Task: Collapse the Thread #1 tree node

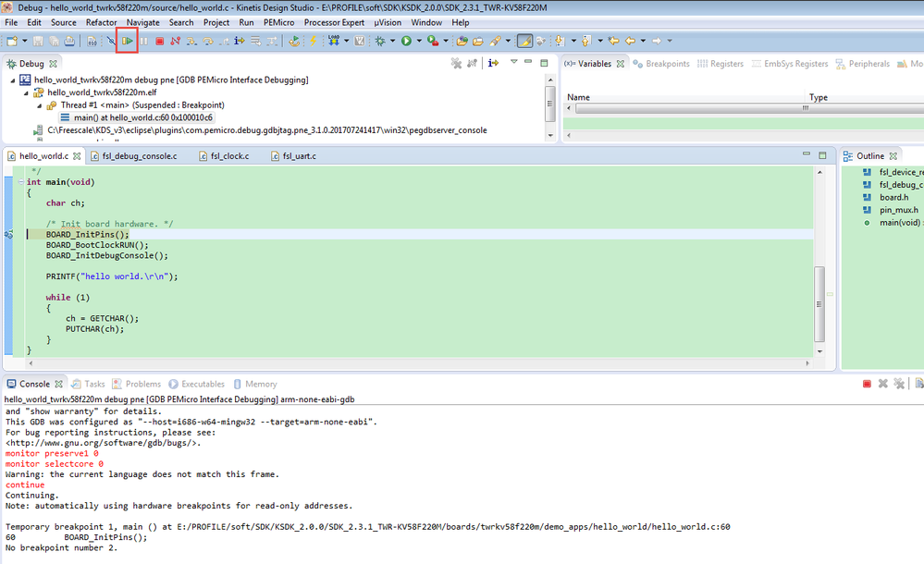Action: 40,105
